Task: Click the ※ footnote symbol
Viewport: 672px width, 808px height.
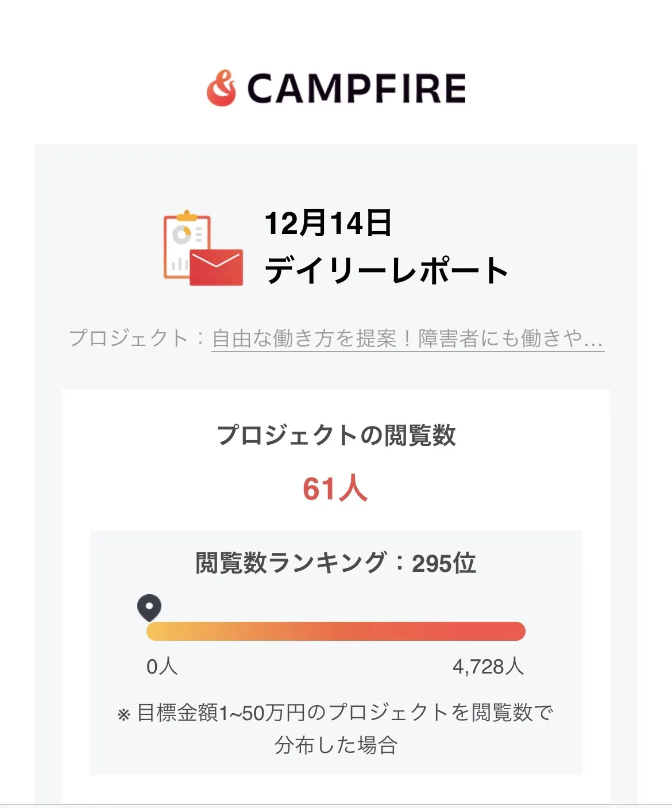Action: pos(123,715)
